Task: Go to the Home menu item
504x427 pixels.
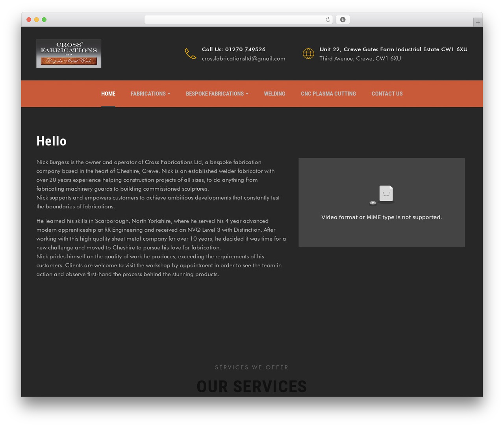Action: (108, 94)
